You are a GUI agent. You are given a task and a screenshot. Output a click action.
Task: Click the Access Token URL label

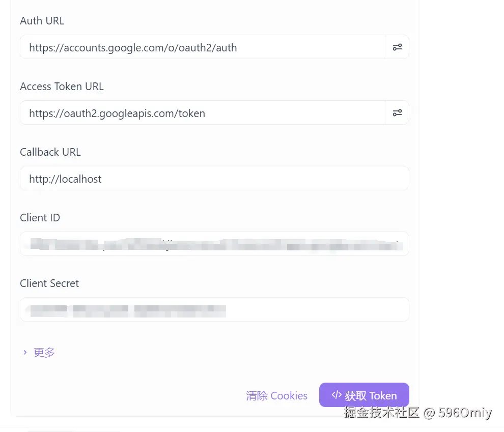62,87
